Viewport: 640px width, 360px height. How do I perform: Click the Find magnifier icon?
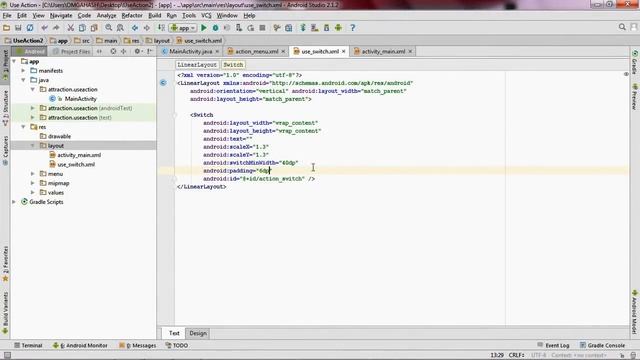[x=109, y=28]
